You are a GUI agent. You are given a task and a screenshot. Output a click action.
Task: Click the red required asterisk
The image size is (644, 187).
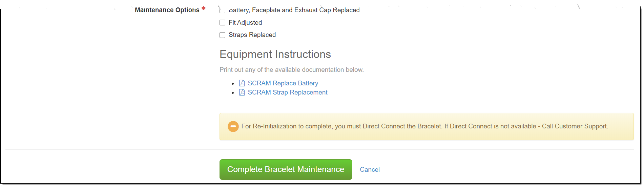[204, 9]
